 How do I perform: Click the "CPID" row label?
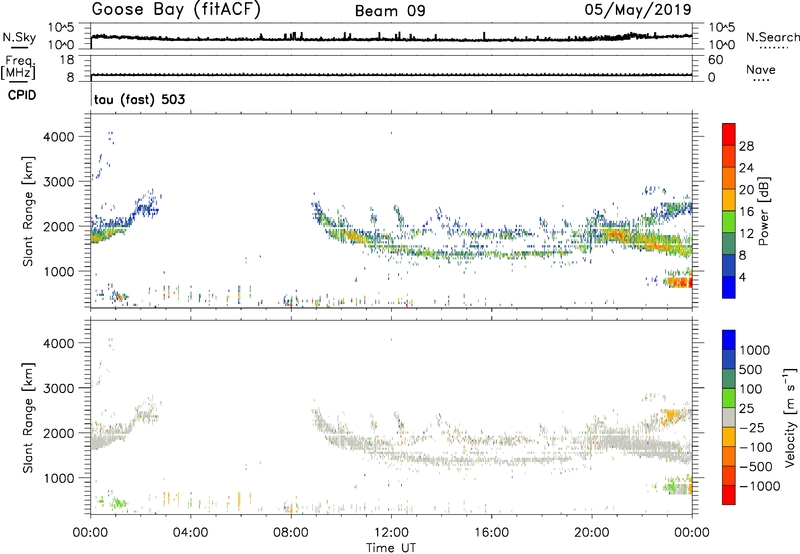22,95
